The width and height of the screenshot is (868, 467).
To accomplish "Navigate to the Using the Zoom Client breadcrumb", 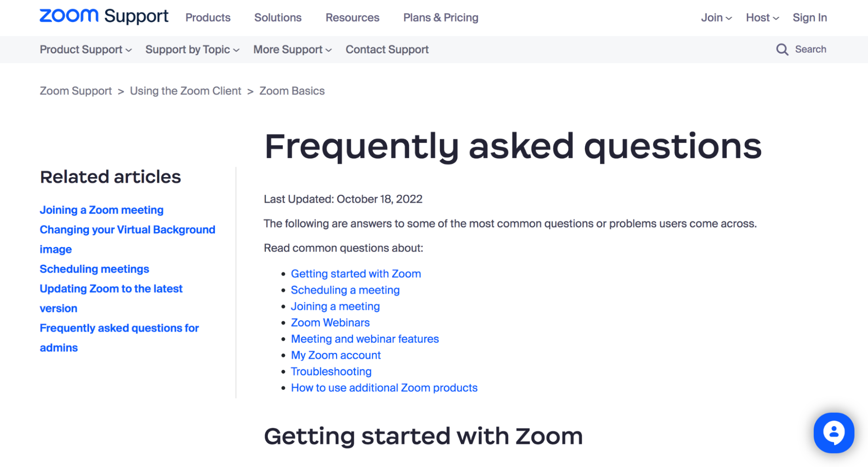I will [x=185, y=91].
